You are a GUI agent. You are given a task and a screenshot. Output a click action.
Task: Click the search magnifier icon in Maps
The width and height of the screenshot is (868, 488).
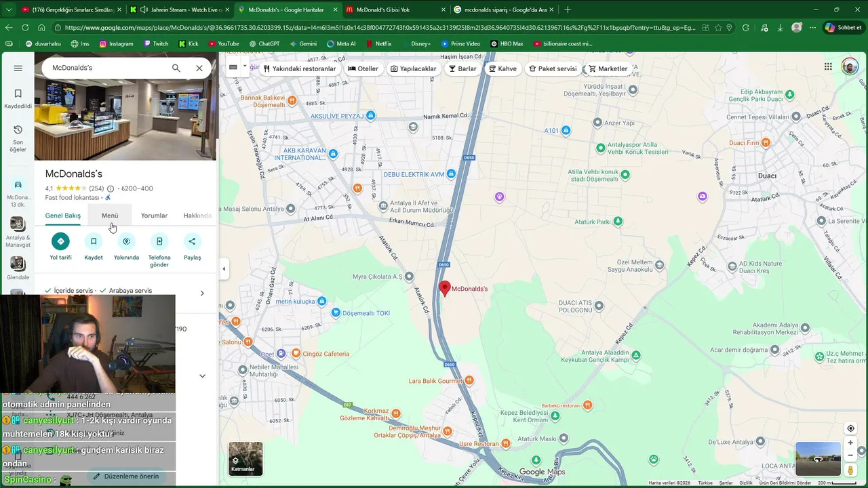176,68
